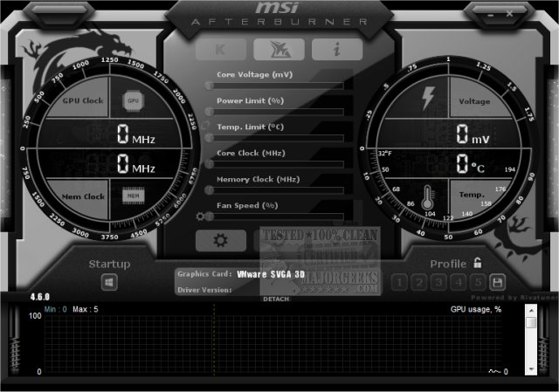The image size is (559, 392).
Task: Click the GPU usage, % graph label
Action: 476,309
